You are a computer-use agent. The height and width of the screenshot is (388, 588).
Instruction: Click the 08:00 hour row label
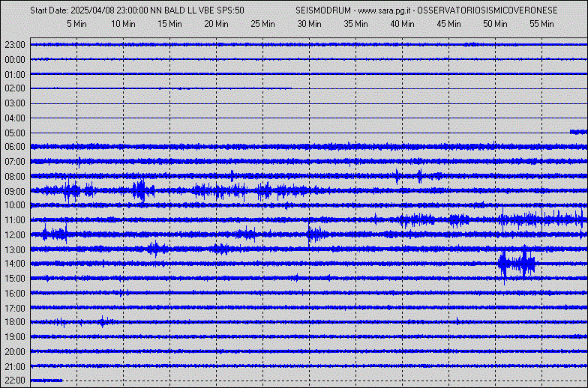pyautogui.click(x=15, y=177)
